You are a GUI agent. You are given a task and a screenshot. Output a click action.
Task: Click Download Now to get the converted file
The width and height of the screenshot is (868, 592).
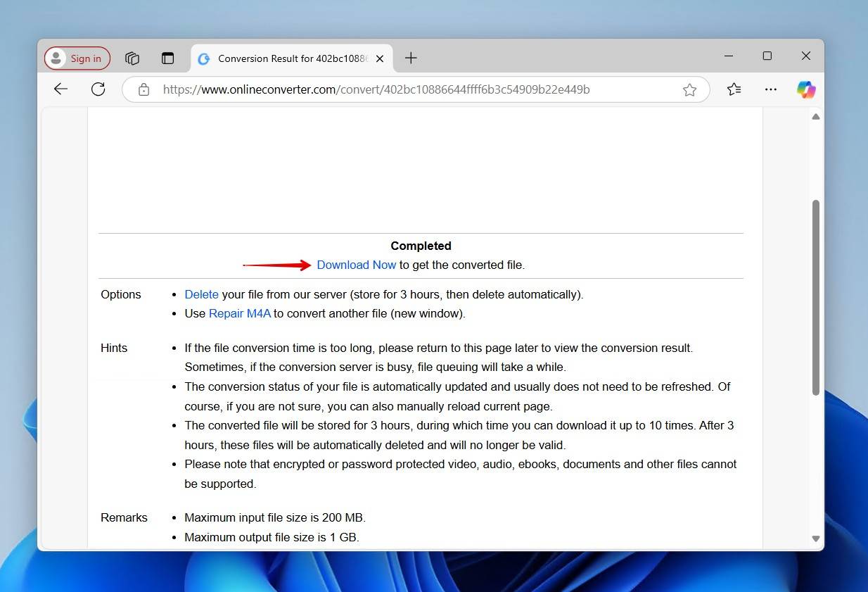(356, 265)
